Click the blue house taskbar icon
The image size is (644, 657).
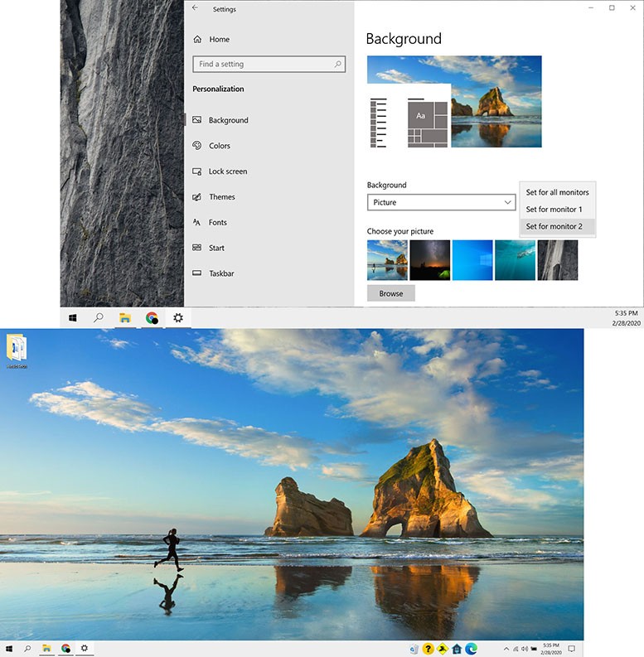(x=457, y=649)
